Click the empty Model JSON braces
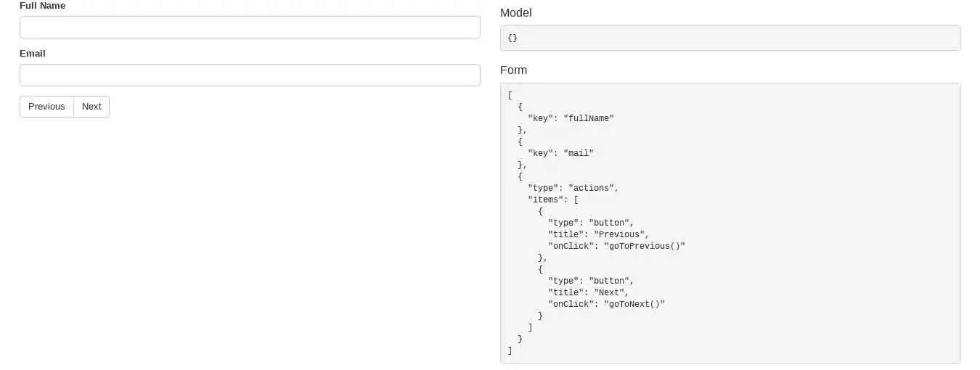 [x=513, y=38]
